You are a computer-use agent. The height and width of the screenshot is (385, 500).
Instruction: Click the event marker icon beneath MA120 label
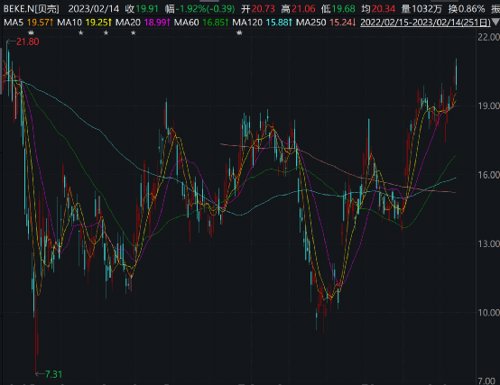pyautogui.click(x=240, y=33)
